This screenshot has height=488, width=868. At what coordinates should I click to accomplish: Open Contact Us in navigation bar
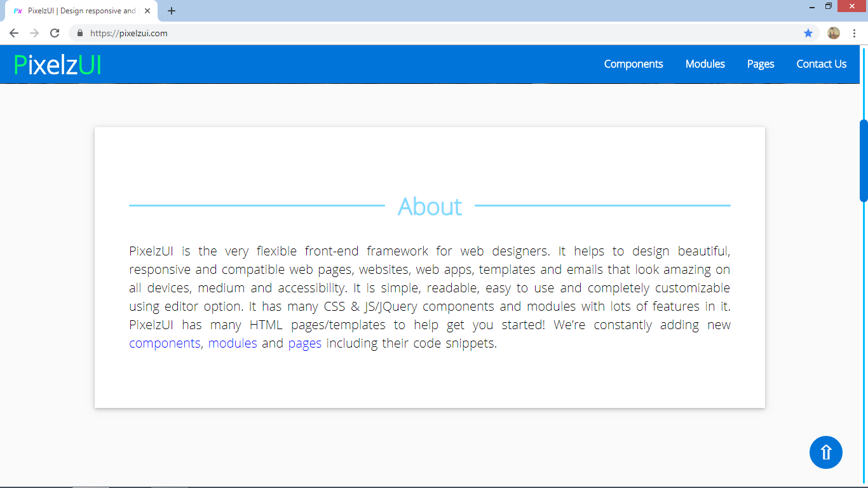822,64
